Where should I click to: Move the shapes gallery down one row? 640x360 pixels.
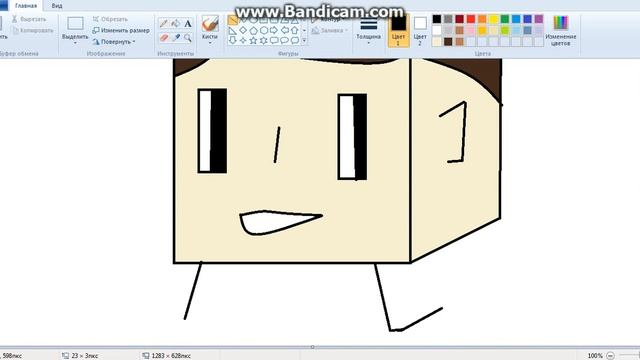tap(304, 31)
